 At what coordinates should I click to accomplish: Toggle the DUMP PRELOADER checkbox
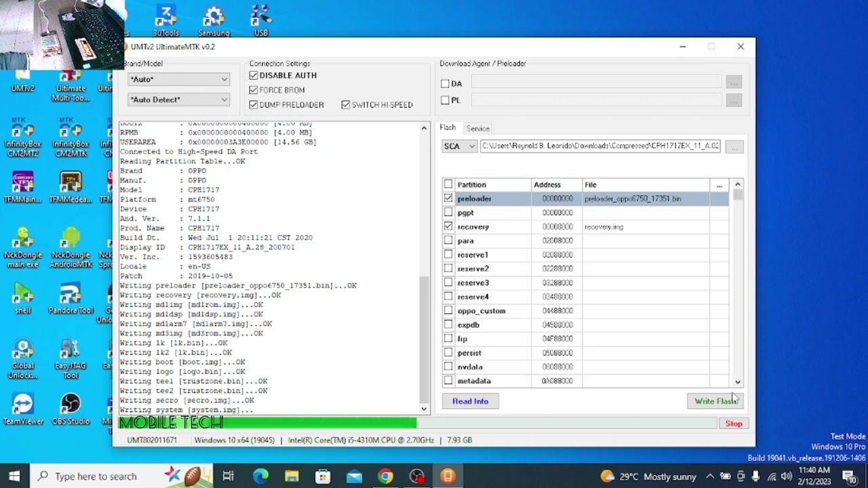(254, 105)
